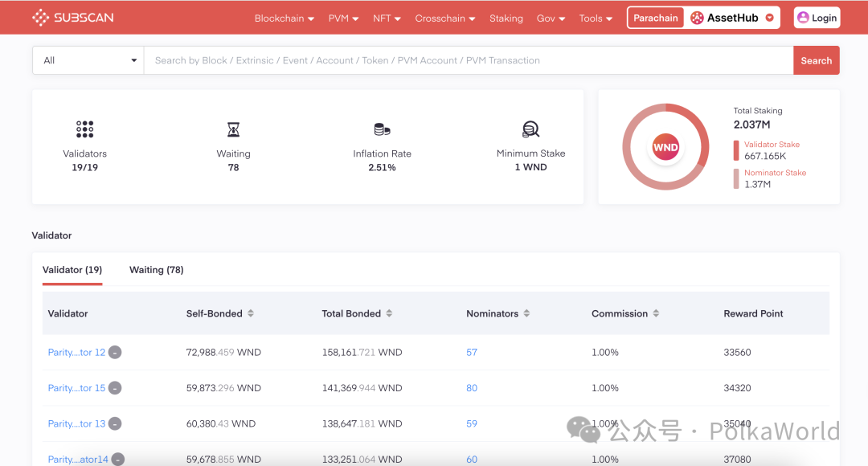The image size is (868, 466).
Task: Click the 133,251.064 WND total bonded value
Action: (362, 460)
